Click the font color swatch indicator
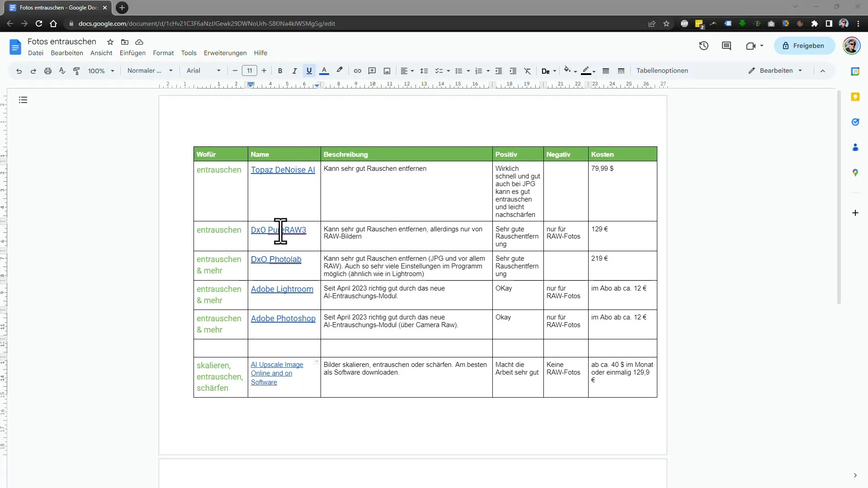 coord(324,75)
